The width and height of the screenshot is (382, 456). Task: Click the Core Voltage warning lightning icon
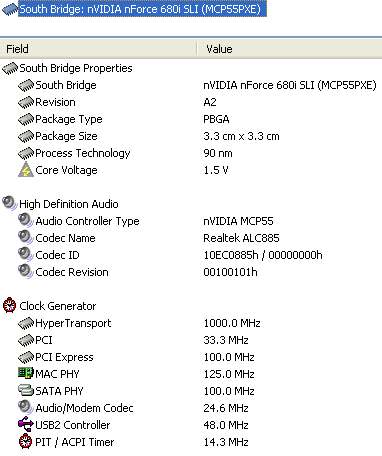point(26,170)
